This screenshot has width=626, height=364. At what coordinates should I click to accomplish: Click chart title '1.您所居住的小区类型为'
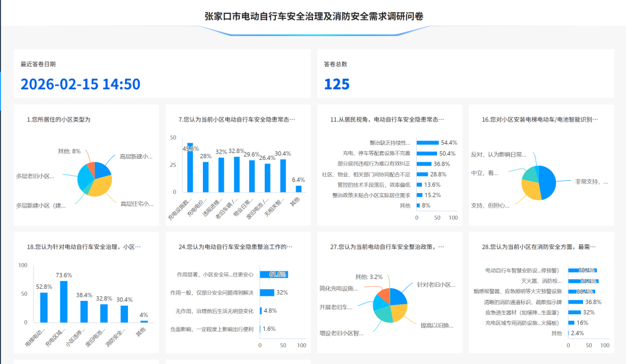point(59,119)
